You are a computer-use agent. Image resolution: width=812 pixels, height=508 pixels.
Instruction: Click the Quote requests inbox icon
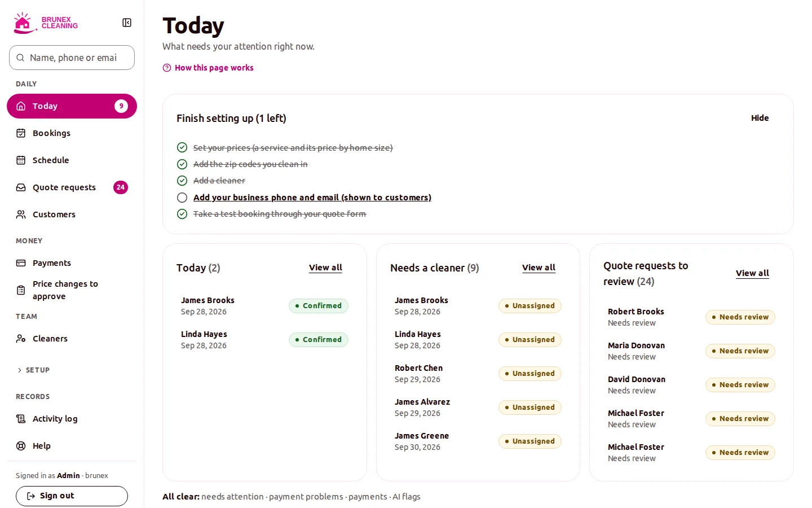tap(21, 187)
